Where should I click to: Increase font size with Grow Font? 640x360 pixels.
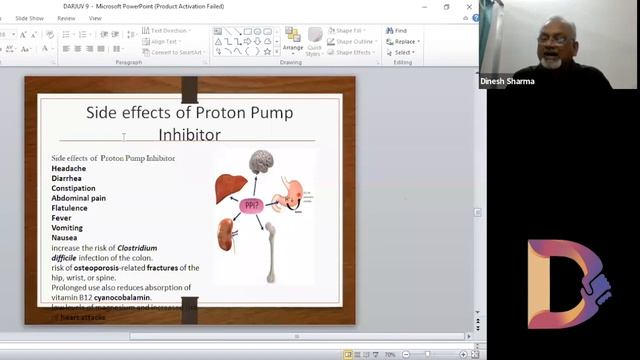(23, 35)
